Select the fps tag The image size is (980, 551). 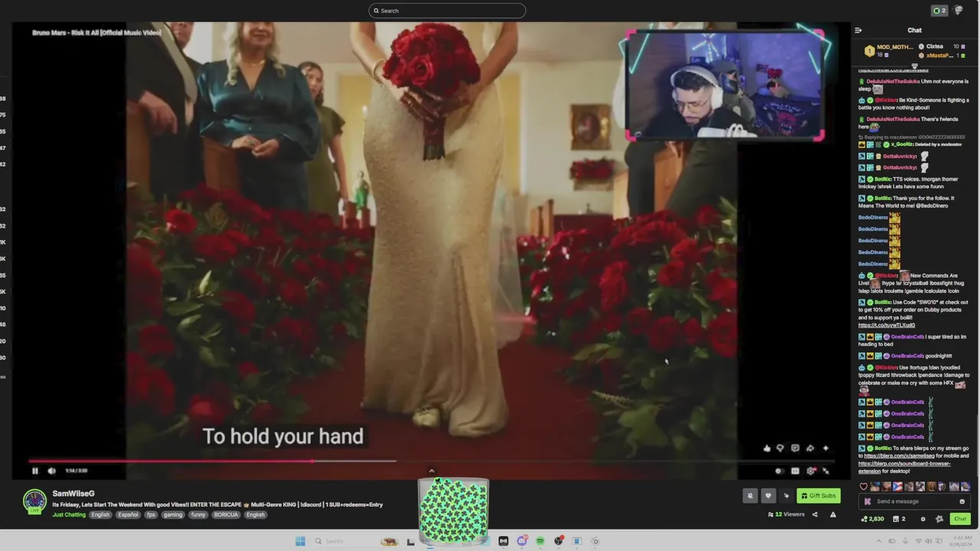151,515
